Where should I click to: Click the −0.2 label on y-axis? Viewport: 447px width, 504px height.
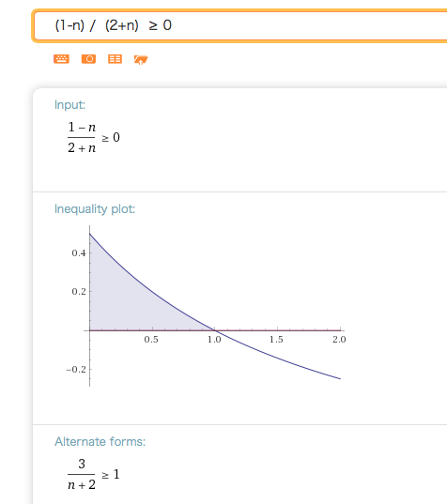click(76, 370)
